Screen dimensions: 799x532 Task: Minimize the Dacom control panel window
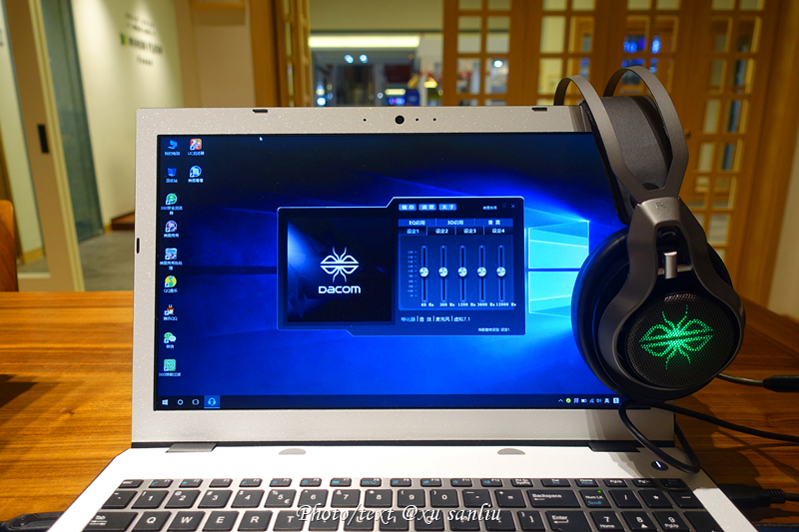click(504, 206)
